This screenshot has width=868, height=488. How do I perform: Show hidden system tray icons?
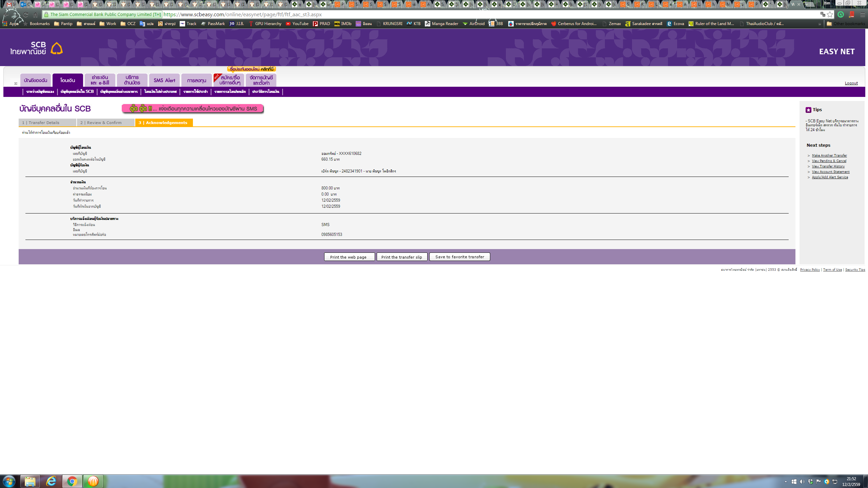pos(786,482)
